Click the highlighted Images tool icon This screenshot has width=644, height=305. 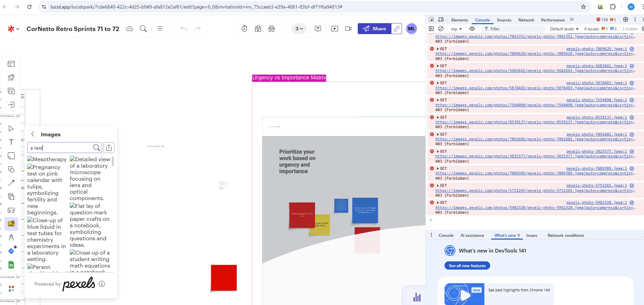point(11,224)
